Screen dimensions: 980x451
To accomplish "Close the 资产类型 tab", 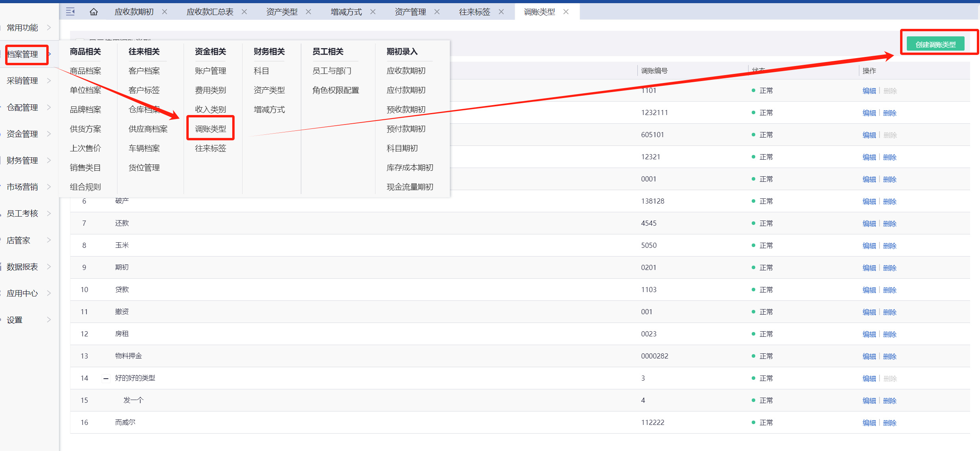I will (x=309, y=12).
